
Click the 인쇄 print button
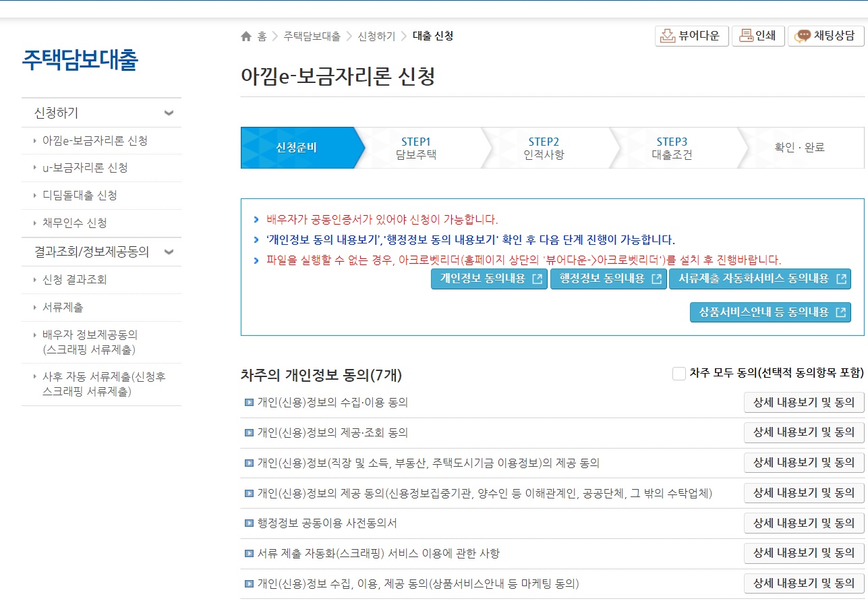tap(758, 36)
